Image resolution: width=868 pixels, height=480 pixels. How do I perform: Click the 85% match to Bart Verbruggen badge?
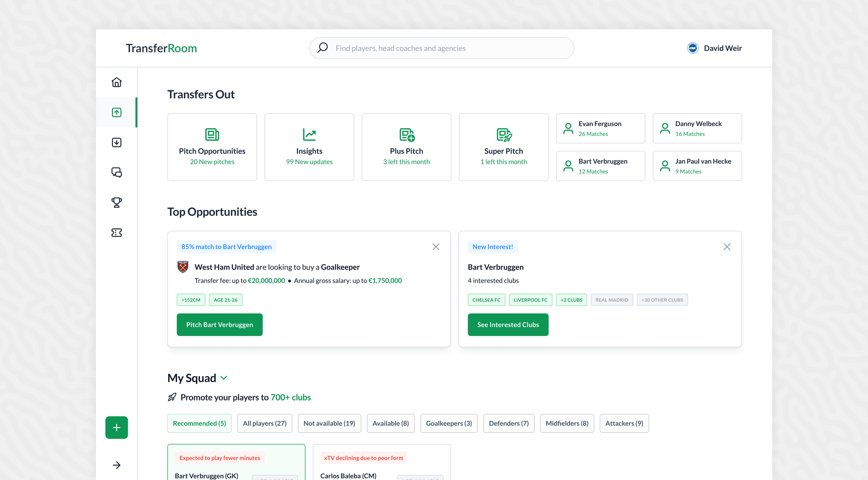226,247
